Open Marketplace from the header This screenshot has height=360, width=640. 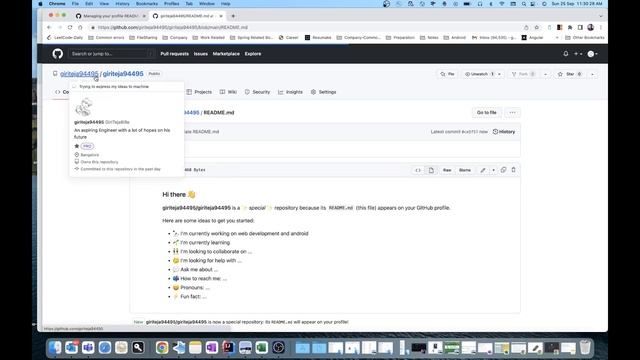coord(226,53)
